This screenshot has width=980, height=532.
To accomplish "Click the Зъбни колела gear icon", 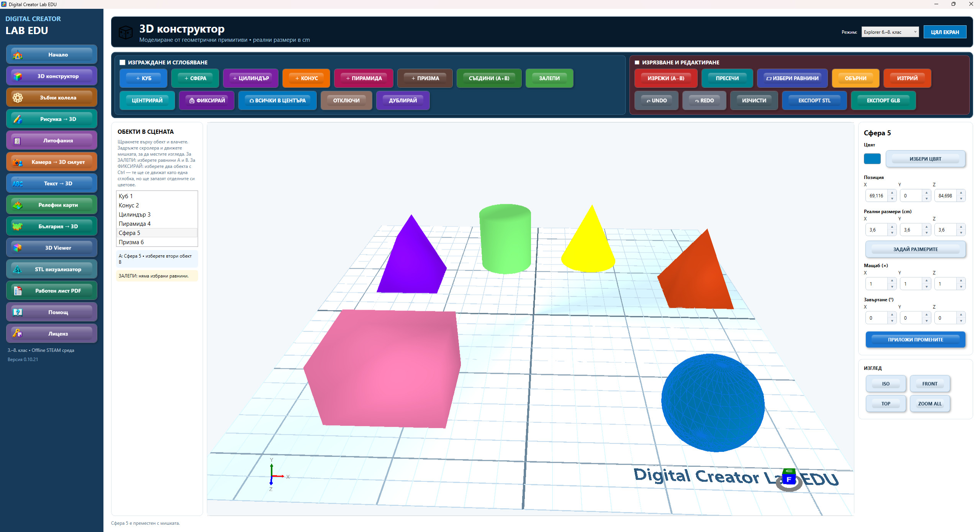I will (18, 98).
